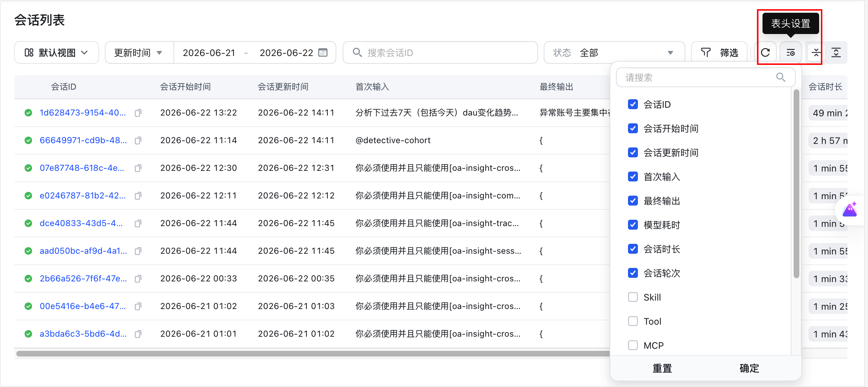The width and height of the screenshot is (868, 387).
Task: Click end date 2026-06-22 field
Action: (x=286, y=53)
